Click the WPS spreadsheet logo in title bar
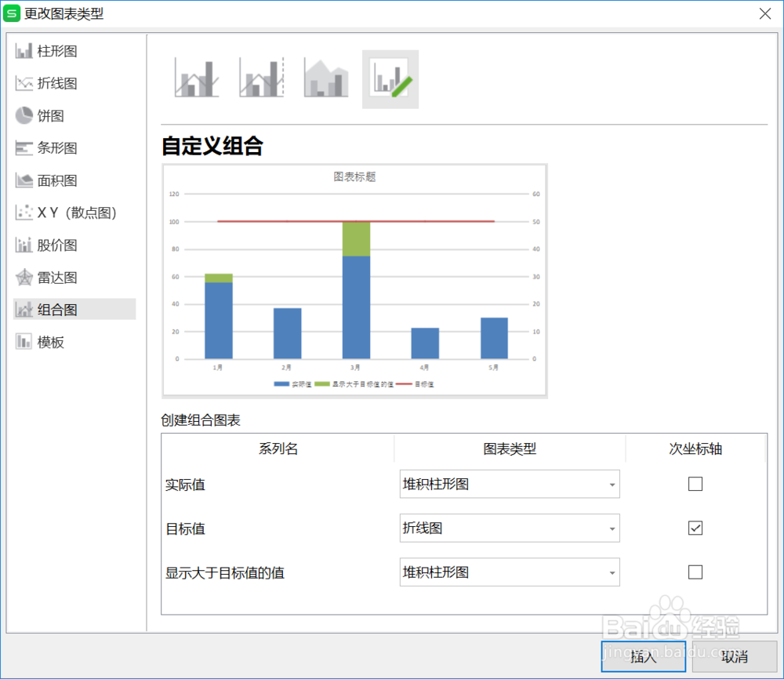This screenshot has height=679, width=784. click(12, 13)
